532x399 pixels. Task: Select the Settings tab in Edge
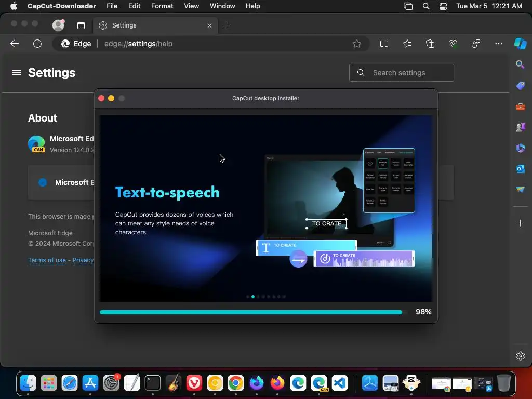[x=155, y=25]
